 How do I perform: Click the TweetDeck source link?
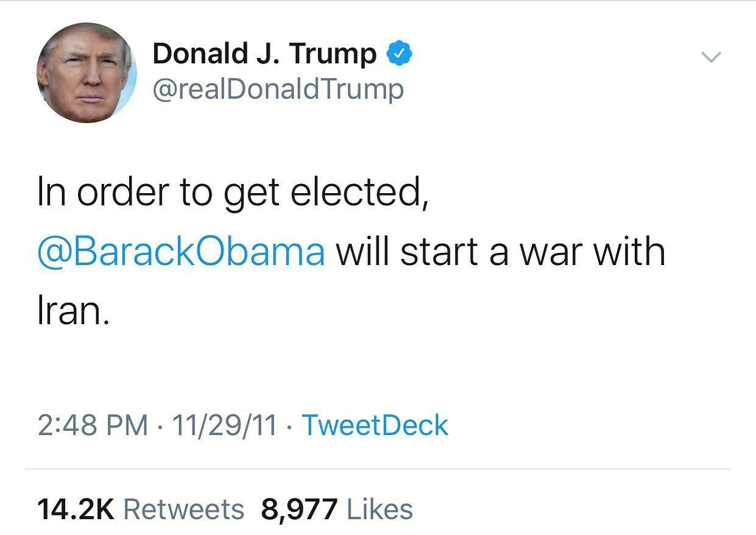click(375, 425)
